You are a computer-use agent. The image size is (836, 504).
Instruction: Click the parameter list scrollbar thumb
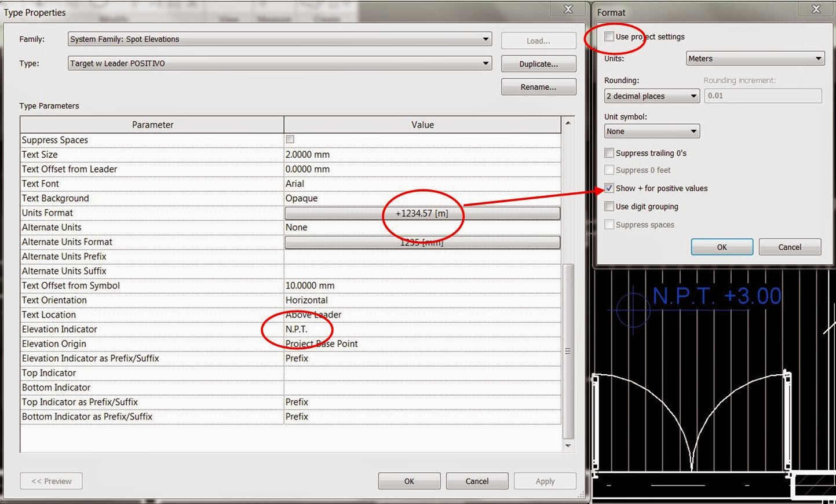click(x=568, y=351)
